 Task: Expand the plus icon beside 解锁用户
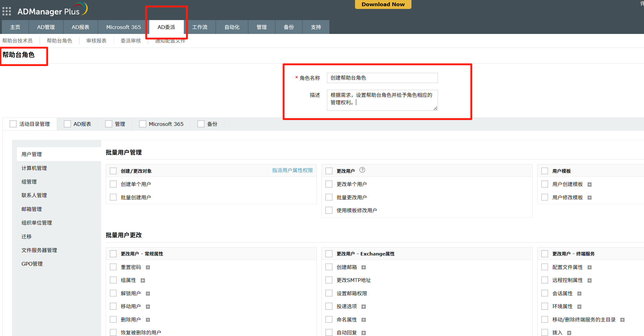tap(148, 293)
